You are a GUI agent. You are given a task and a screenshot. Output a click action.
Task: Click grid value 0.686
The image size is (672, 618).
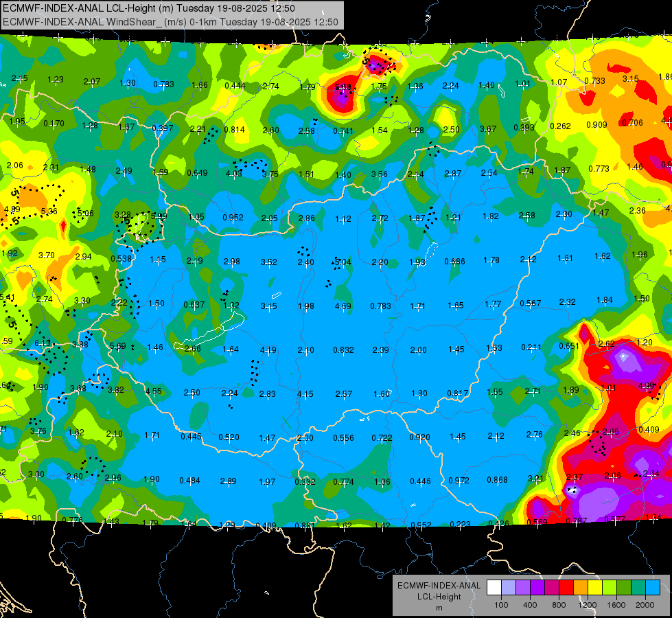(x=454, y=261)
